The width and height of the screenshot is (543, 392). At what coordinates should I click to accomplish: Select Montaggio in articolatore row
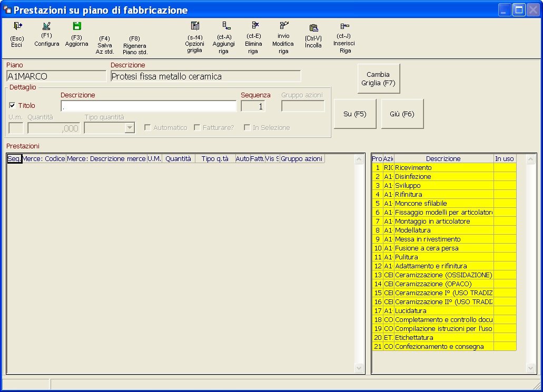pyautogui.click(x=444, y=222)
